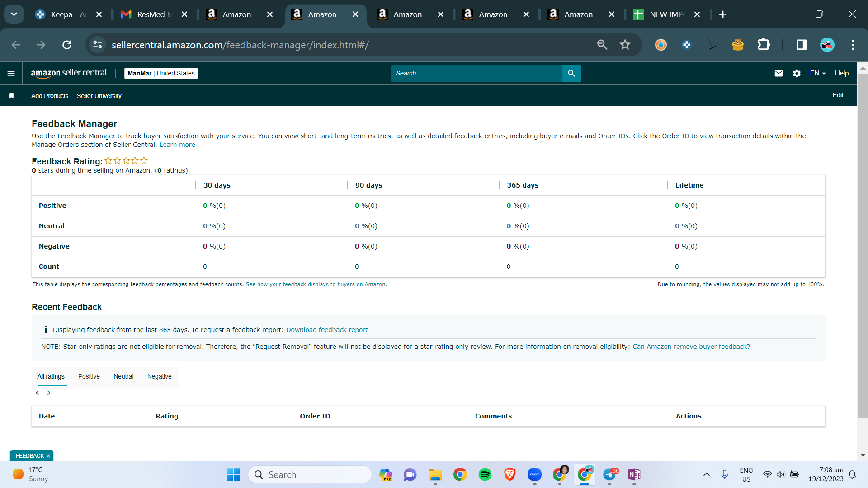This screenshot has width=868, height=488.
Task: Open the tab search dropdown arrow
Action: 14,14
